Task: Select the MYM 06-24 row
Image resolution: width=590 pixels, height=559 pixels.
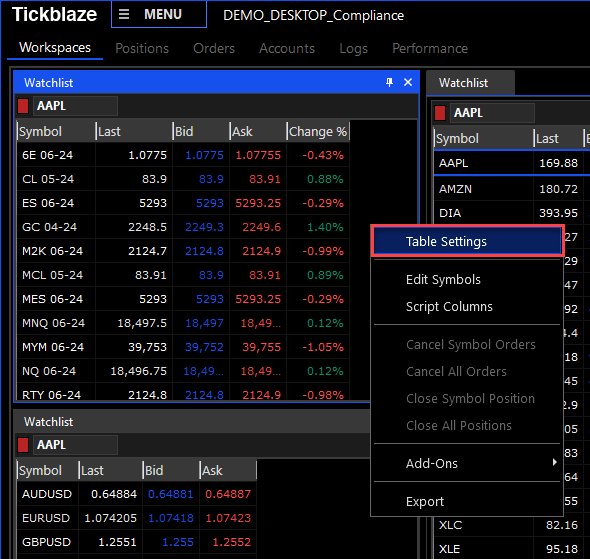Action: pos(183,347)
